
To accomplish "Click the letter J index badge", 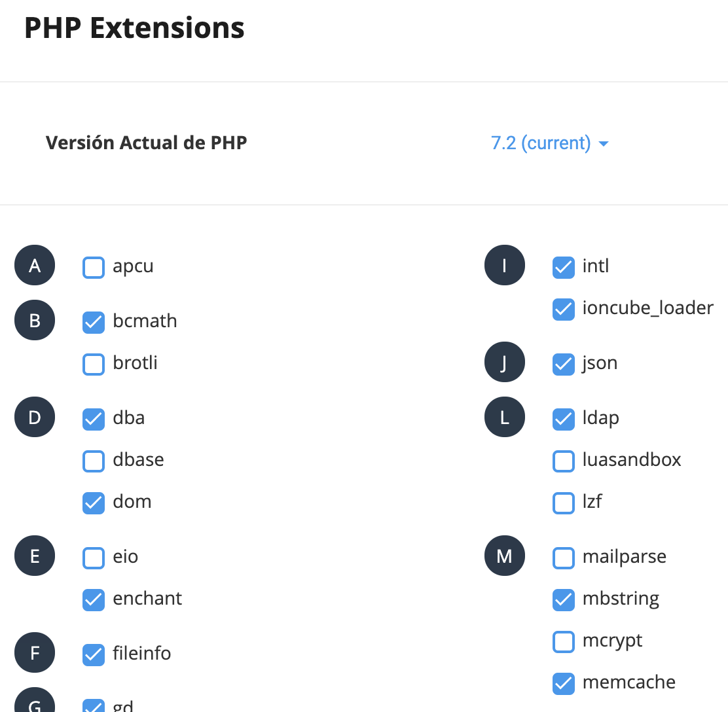I will pyautogui.click(x=504, y=363).
